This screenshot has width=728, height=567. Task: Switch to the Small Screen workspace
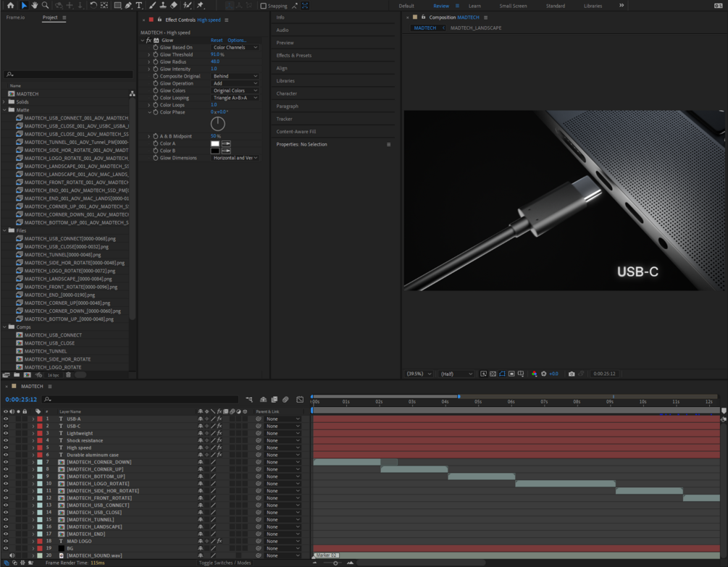[x=513, y=6]
